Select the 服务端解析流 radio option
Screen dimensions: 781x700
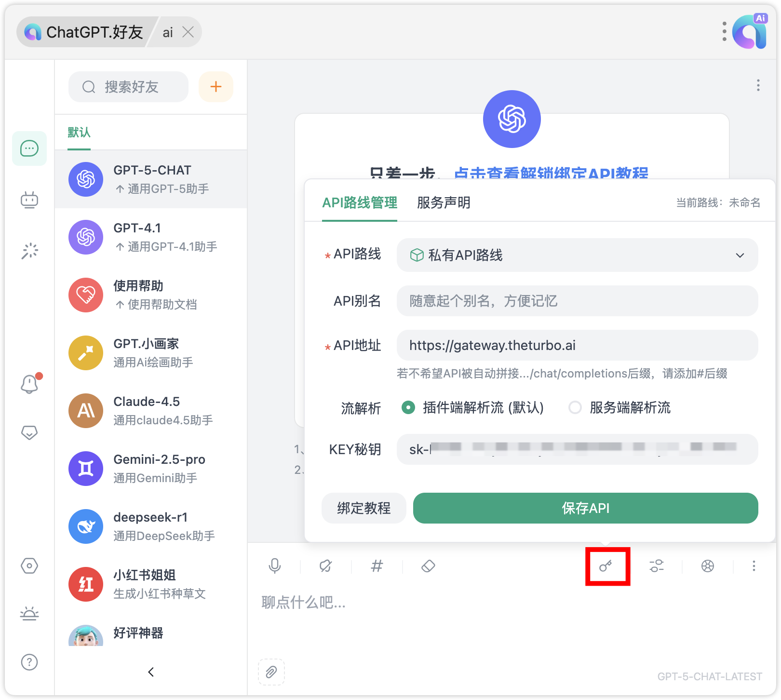(x=575, y=408)
